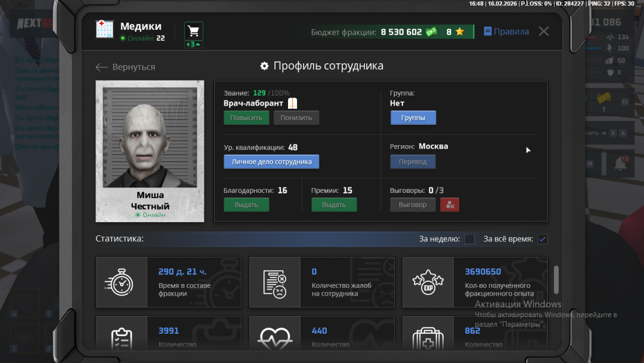Click the red remove-employee icon beside Выговор
644x363 pixels.
tap(450, 204)
